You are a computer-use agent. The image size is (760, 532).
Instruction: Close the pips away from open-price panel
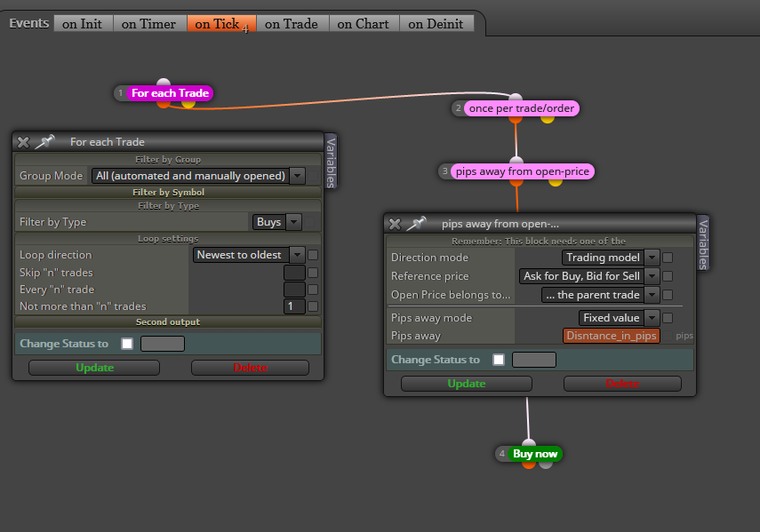[x=395, y=224]
